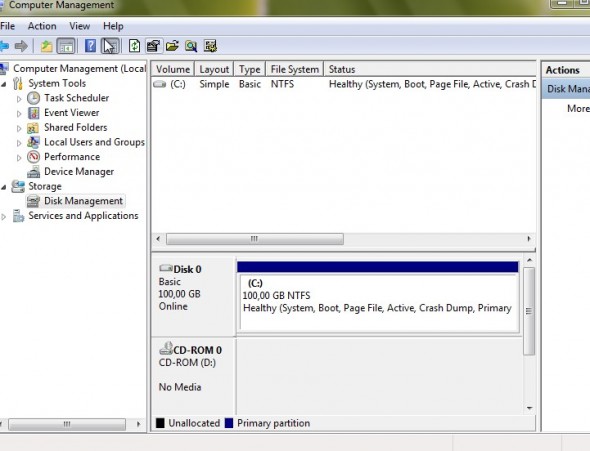590x451 pixels.
Task: Select the (C:) partition on Disk 0
Action: point(378,302)
